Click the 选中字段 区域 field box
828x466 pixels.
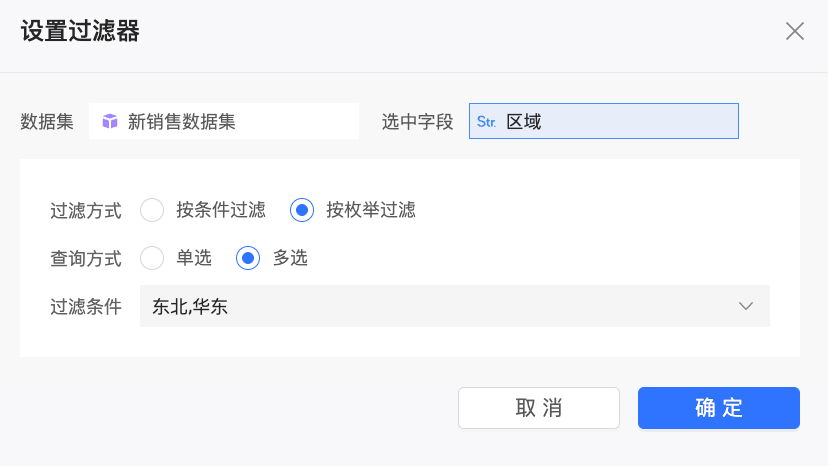point(604,122)
